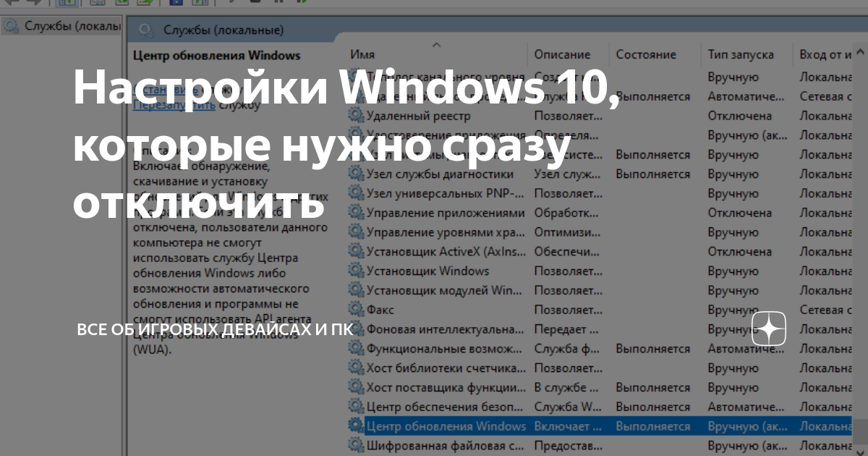868x456 pixels.
Task: Click the Установщик ActiveX (AxIns... service name
Action: pyautogui.click(x=446, y=252)
